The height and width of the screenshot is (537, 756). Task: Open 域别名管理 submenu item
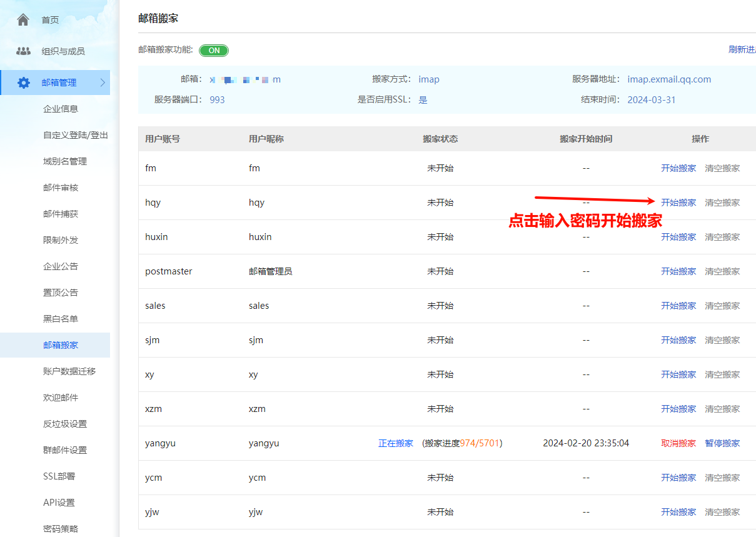tap(65, 161)
